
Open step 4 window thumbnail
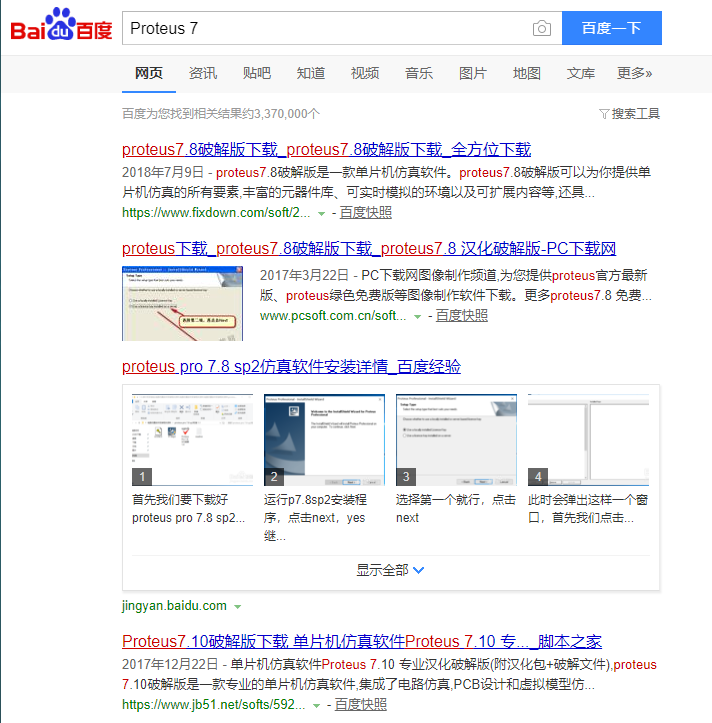pos(588,440)
